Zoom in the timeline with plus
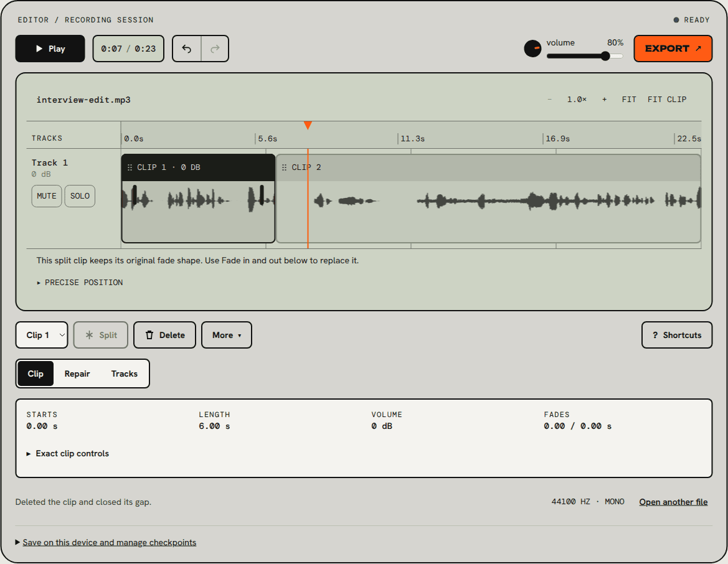The height and width of the screenshot is (564, 728). coord(604,100)
